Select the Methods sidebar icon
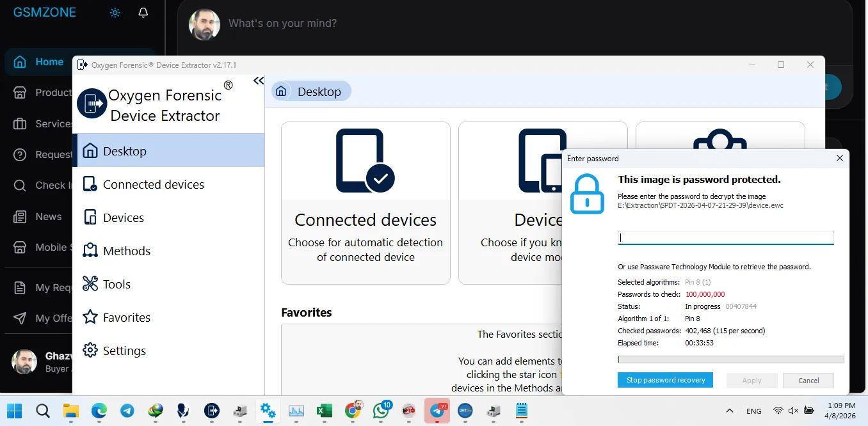 [x=90, y=251]
